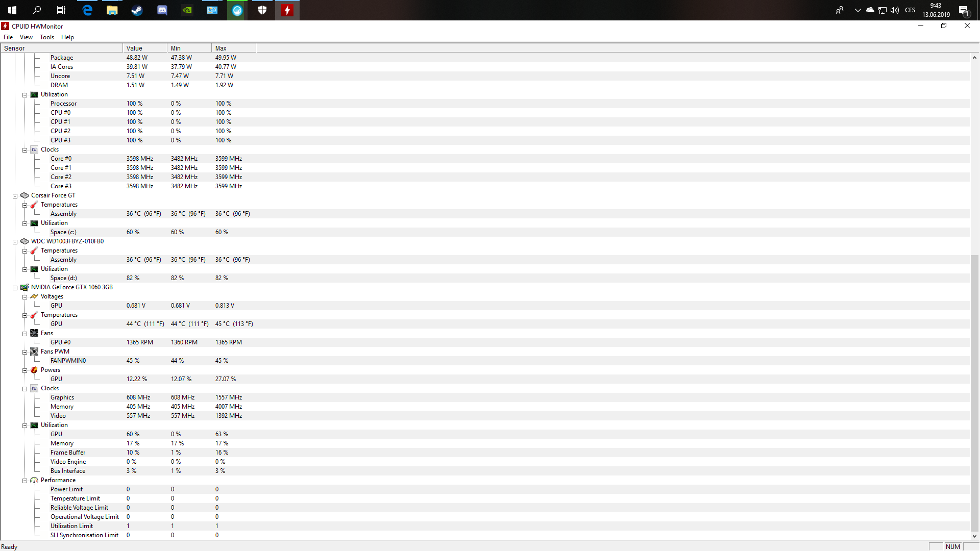980x551 pixels.
Task: Collapse the Corsair Force GT node
Action: click(15, 196)
